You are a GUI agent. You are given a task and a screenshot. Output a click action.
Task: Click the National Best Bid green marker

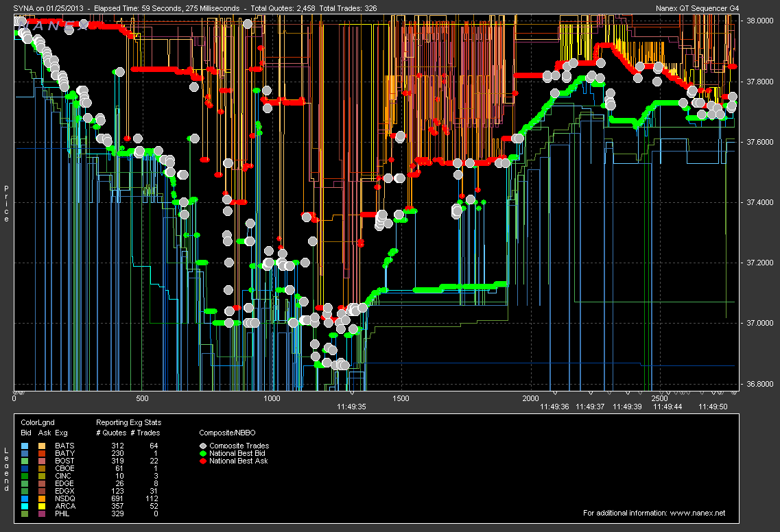[203, 453]
